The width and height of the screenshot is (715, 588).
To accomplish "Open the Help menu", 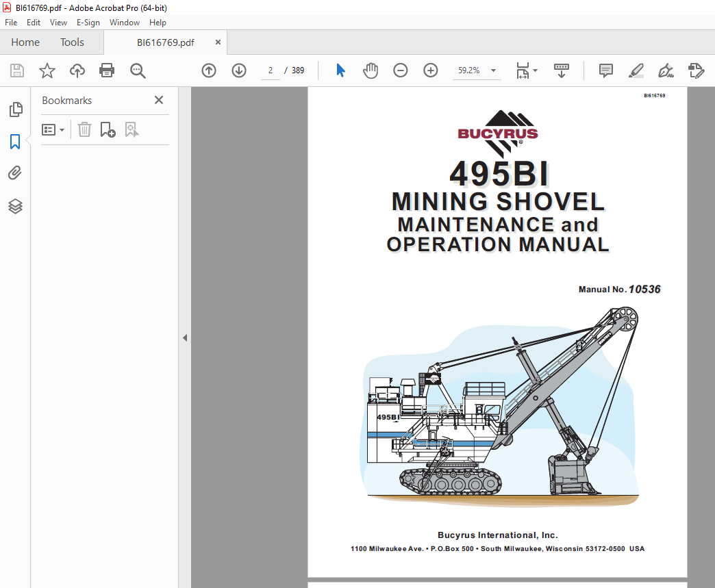I will [158, 23].
